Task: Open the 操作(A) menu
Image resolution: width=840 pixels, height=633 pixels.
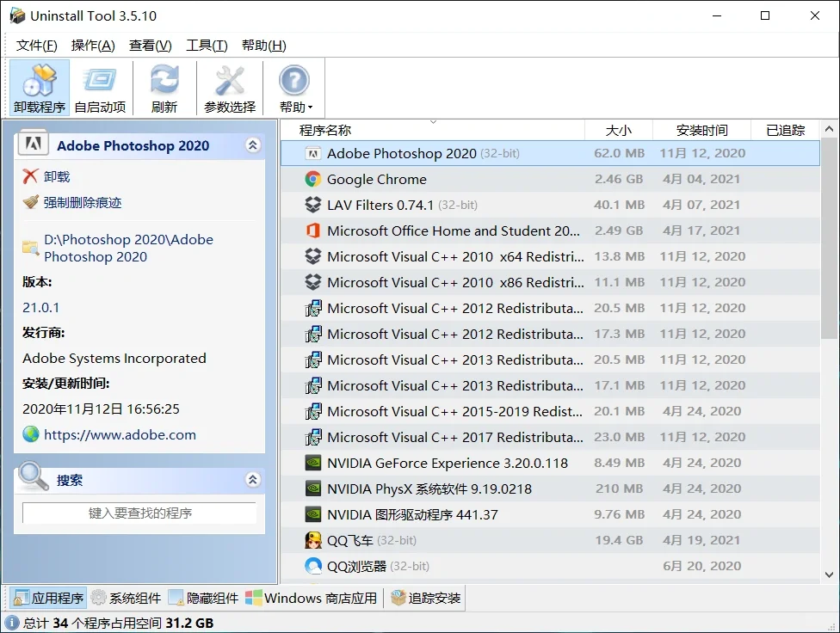Action: [x=93, y=46]
